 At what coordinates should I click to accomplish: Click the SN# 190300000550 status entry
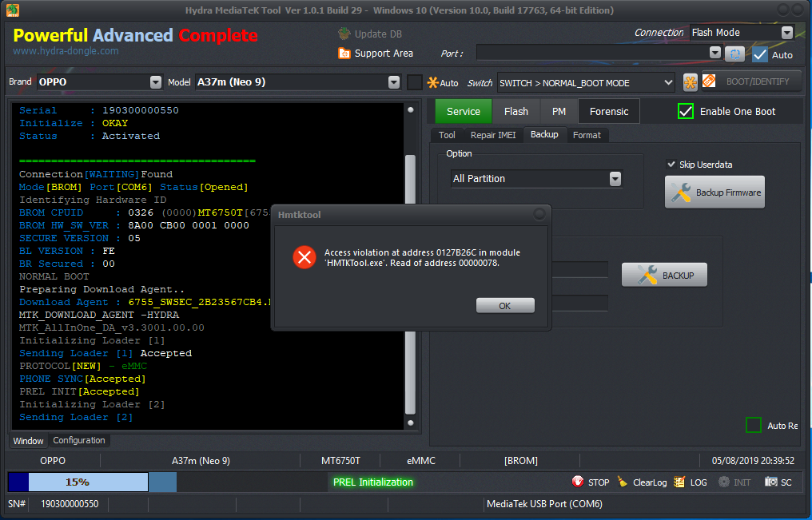tap(54, 504)
